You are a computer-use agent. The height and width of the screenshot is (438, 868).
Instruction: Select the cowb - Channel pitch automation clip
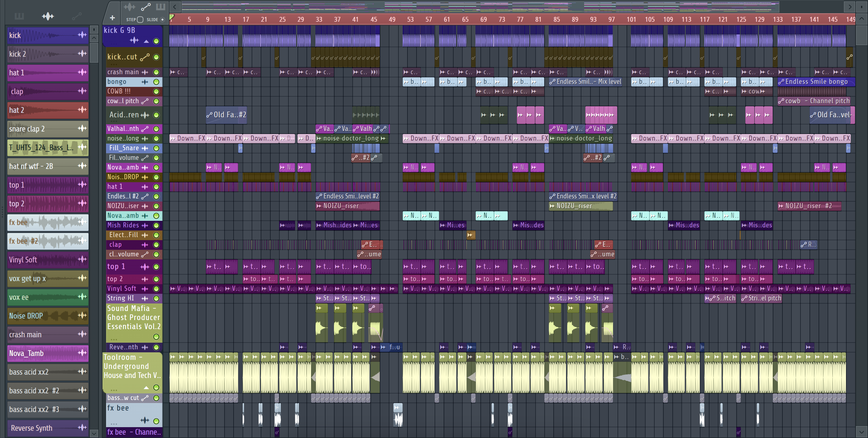click(814, 101)
